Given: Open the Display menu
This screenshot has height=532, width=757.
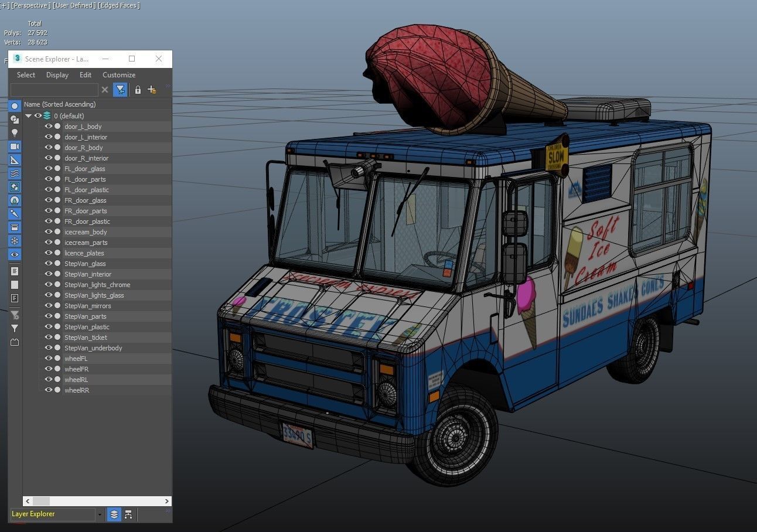Looking at the screenshot, I should [57, 75].
